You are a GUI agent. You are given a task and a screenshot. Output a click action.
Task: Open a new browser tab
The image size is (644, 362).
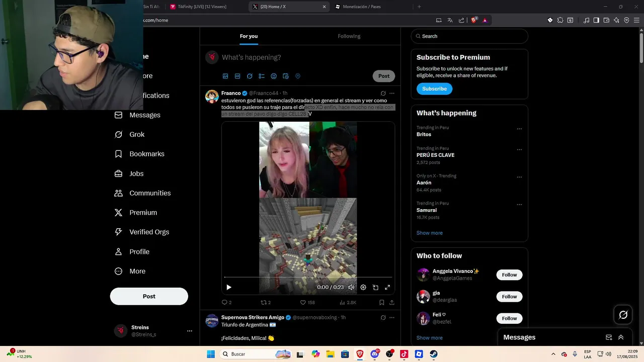pyautogui.click(x=419, y=7)
